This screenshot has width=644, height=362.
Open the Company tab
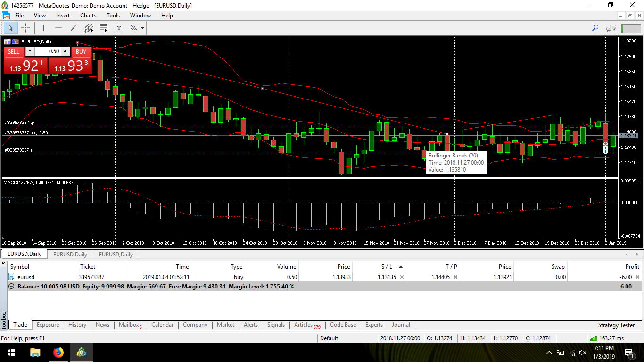195,325
